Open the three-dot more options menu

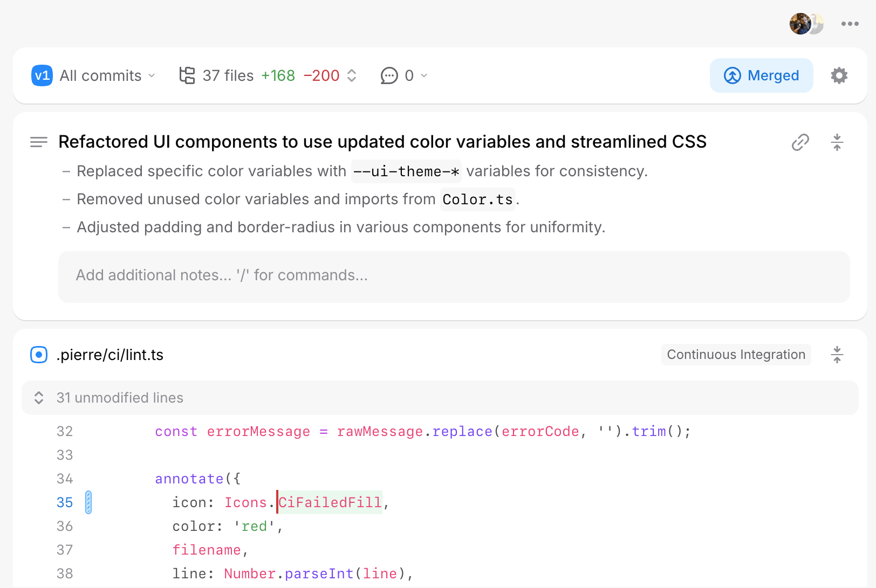(850, 24)
